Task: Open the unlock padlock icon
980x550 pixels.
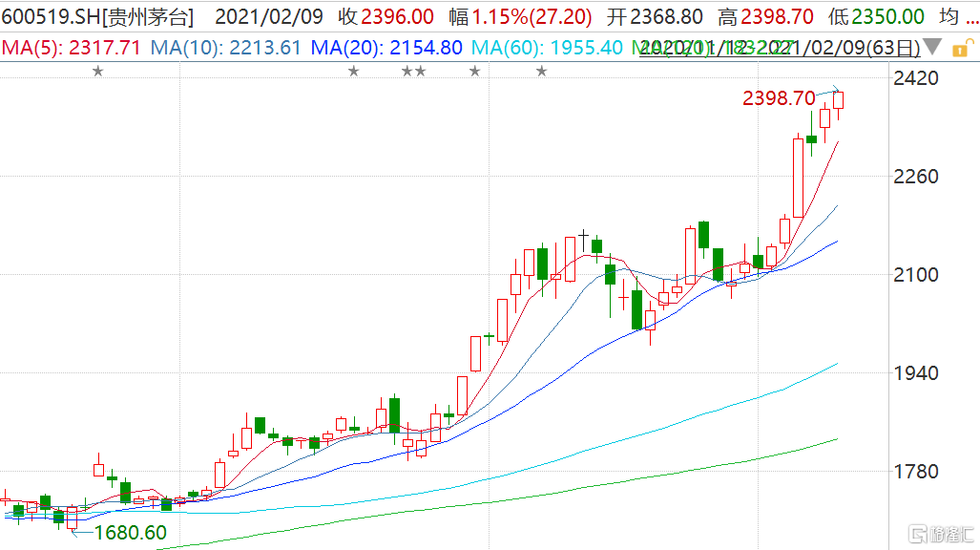Action: (x=963, y=48)
